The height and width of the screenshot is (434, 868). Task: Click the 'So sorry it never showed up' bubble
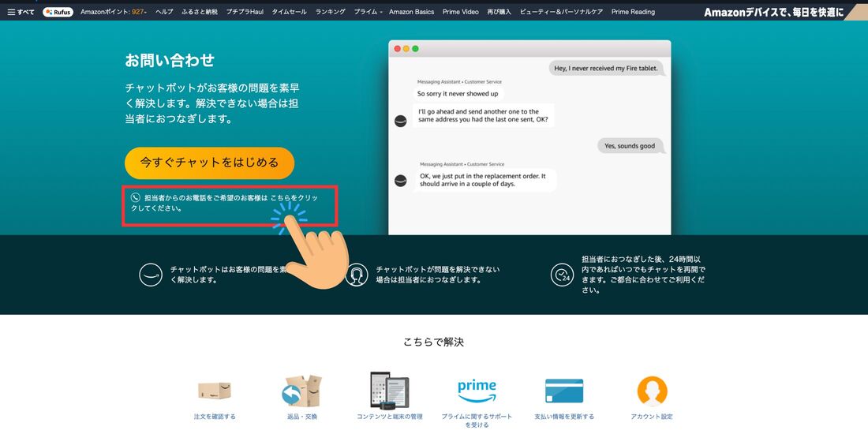458,94
